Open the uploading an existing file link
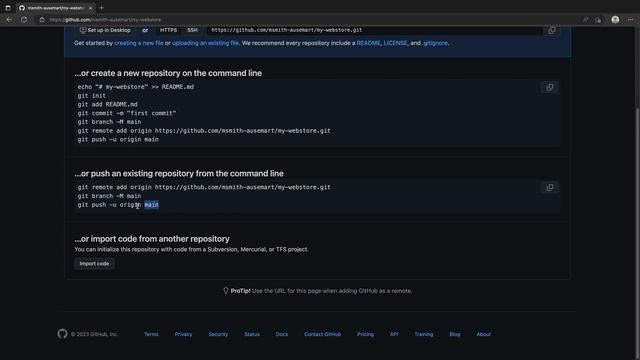Screen dimensions: 640x360 (205, 43)
